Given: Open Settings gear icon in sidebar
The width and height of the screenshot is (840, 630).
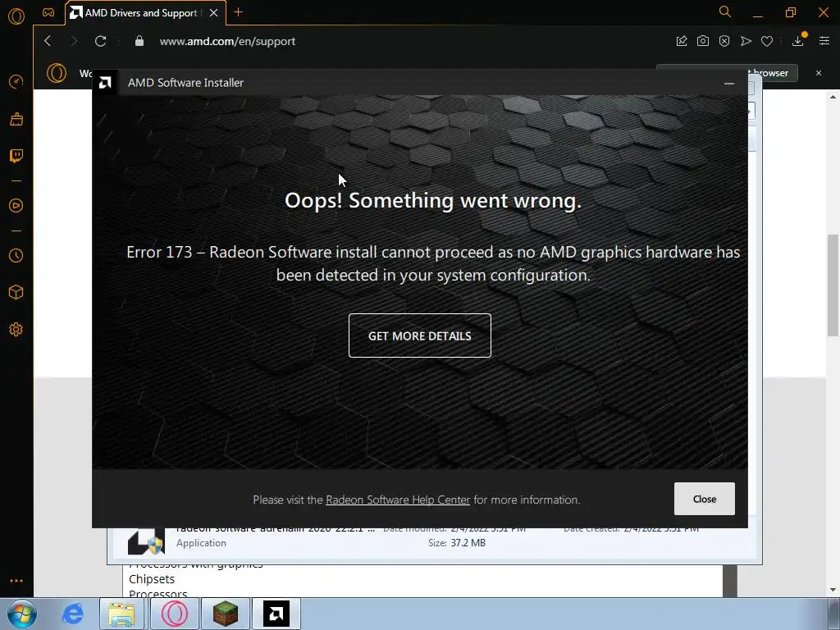Looking at the screenshot, I should coord(16,330).
